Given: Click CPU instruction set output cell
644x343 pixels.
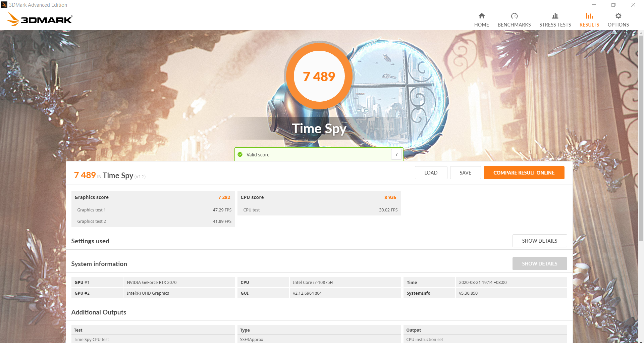Looking at the screenshot, I should (485, 339).
